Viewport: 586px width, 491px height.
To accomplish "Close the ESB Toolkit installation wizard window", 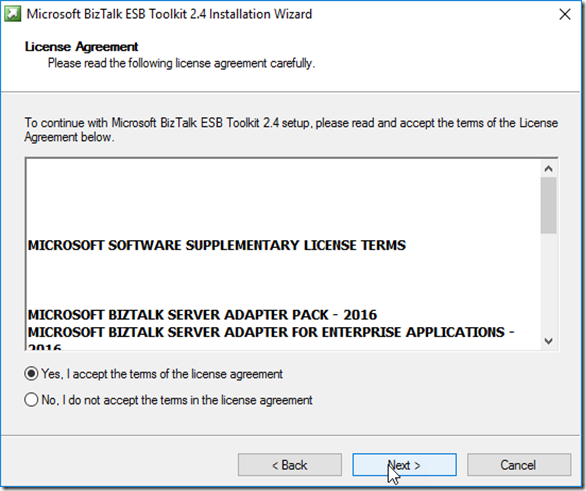I will click(565, 14).
